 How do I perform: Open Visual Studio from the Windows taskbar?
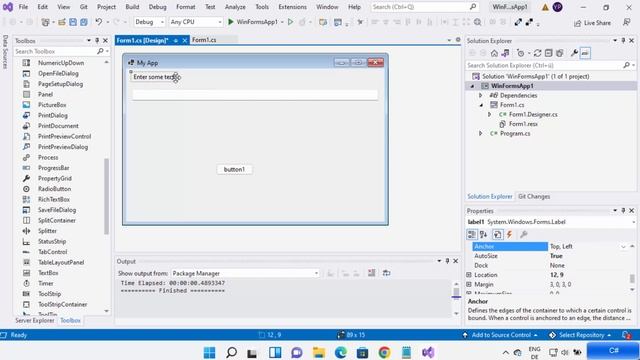[428, 352]
